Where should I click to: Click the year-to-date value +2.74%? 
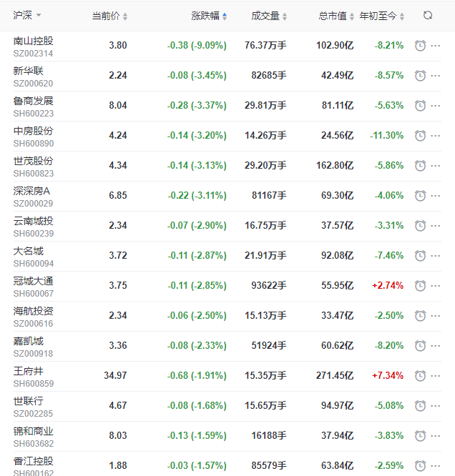pyautogui.click(x=388, y=285)
